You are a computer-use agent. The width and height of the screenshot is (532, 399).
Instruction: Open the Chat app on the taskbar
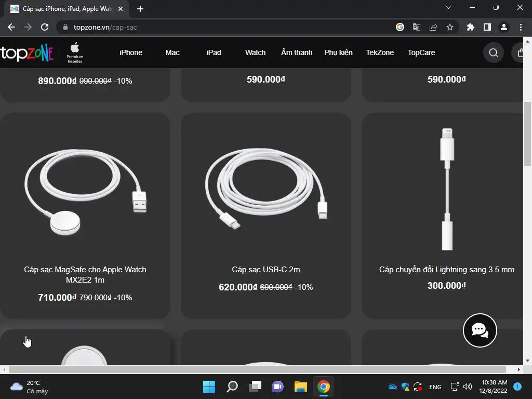pos(277,387)
